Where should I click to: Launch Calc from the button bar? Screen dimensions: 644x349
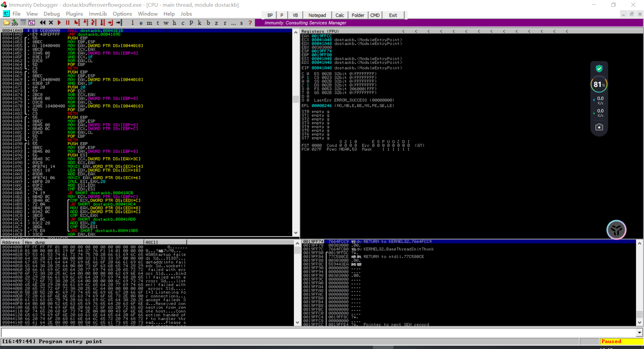click(x=340, y=15)
